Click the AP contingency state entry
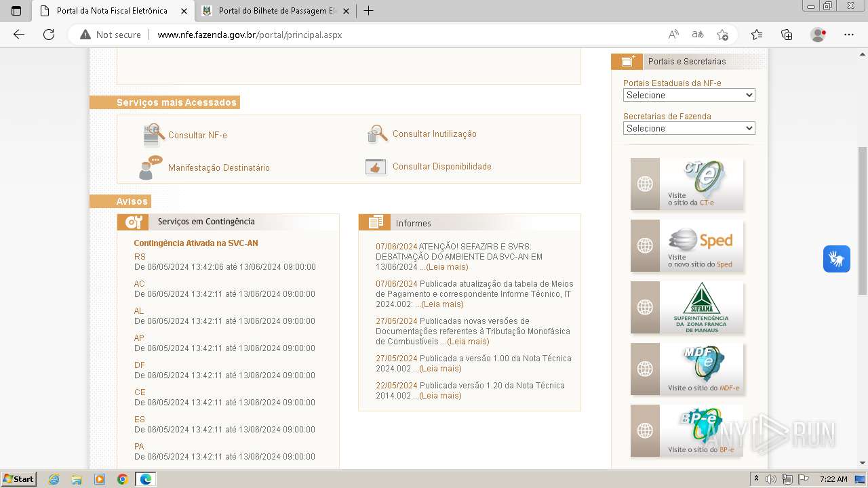The image size is (868, 488). coord(139,338)
